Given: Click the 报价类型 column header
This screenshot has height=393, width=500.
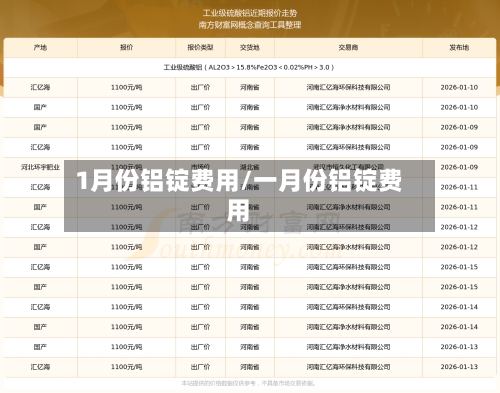Looking at the screenshot, I should 200,48.
